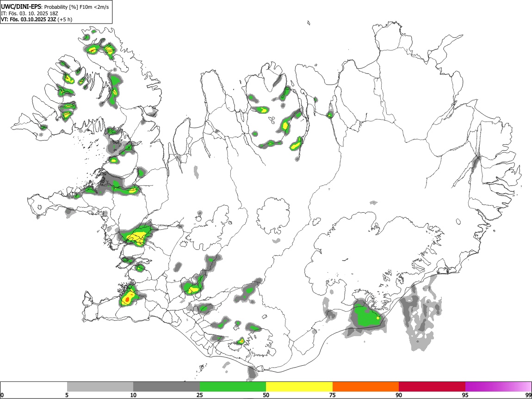The image size is (532, 399).
Task: Click the legend value 0
Action: pyautogui.click(x=2, y=395)
